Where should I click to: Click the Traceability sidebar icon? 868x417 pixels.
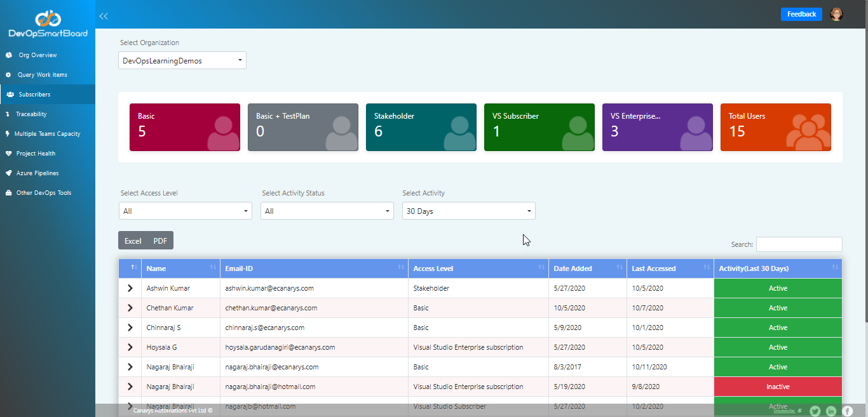click(8, 114)
